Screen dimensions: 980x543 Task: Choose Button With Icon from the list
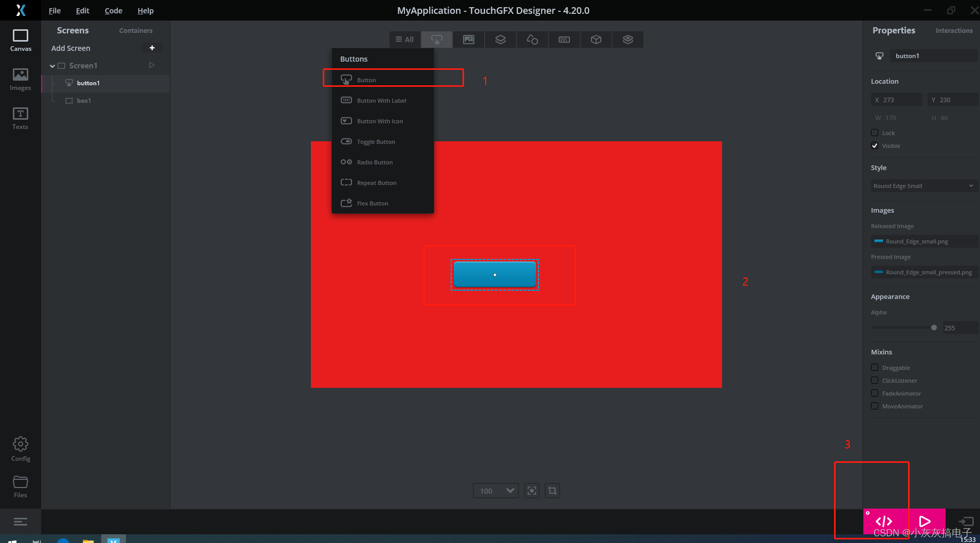[x=383, y=121]
